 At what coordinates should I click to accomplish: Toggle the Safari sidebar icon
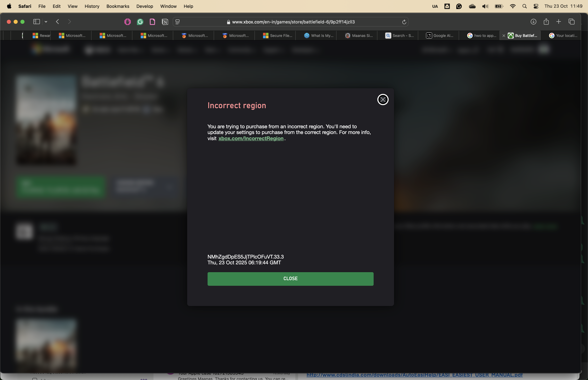37,22
